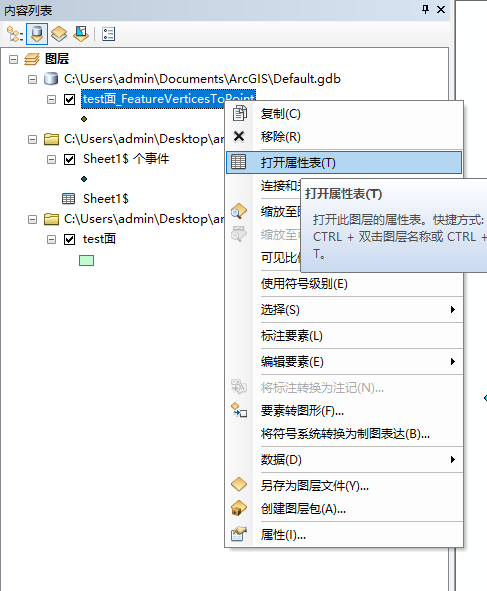Click the pin icon on 内容列表 panel
The image size is (487, 591).
coord(425,9)
